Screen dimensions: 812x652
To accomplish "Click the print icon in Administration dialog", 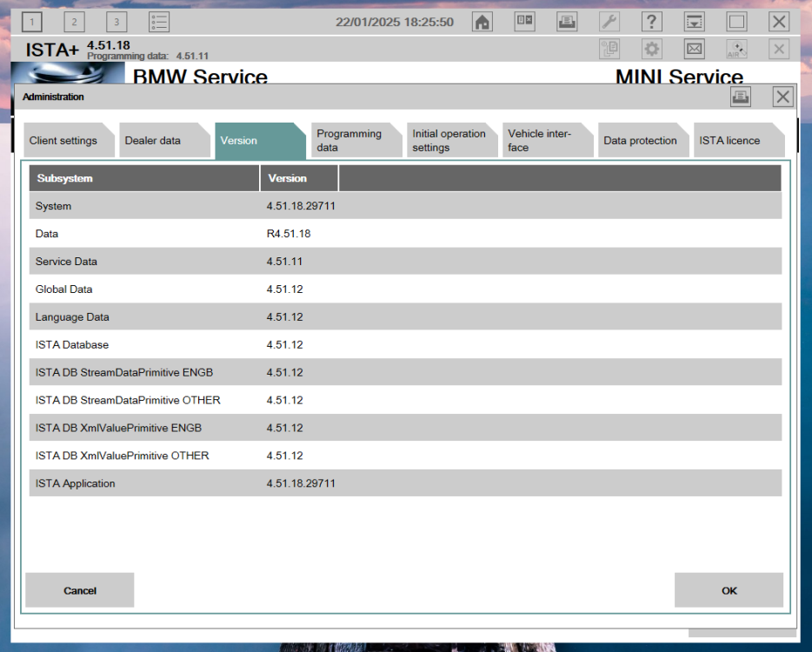I will pos(741,97).
